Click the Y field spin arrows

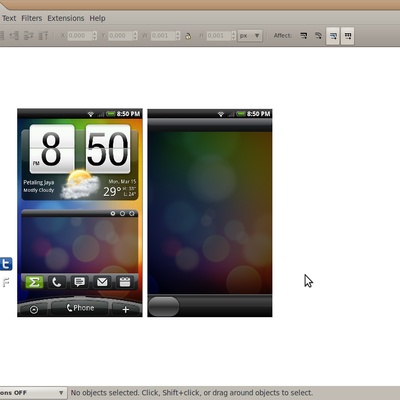135,36
